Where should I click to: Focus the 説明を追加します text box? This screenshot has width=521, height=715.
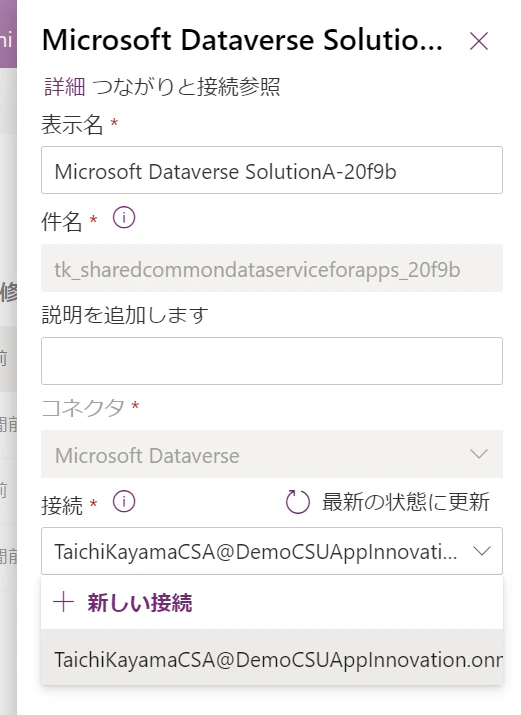pyautogui.click(x=272, y=361)
